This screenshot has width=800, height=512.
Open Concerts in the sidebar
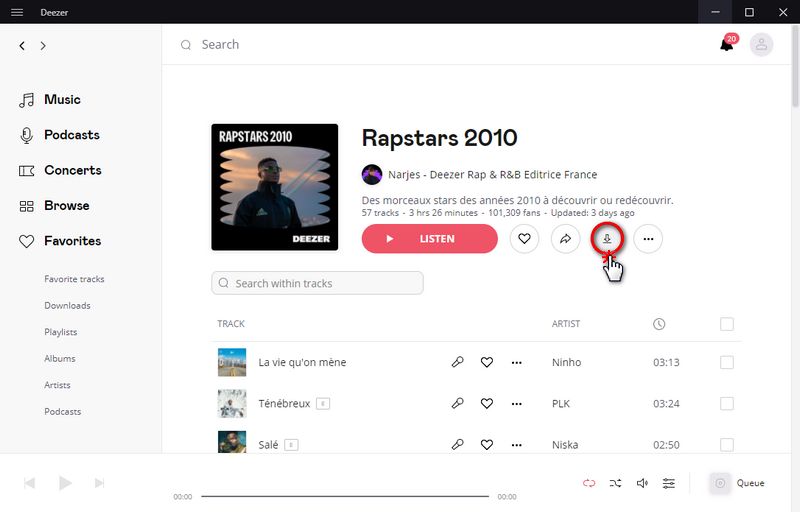tap(60, 170)
